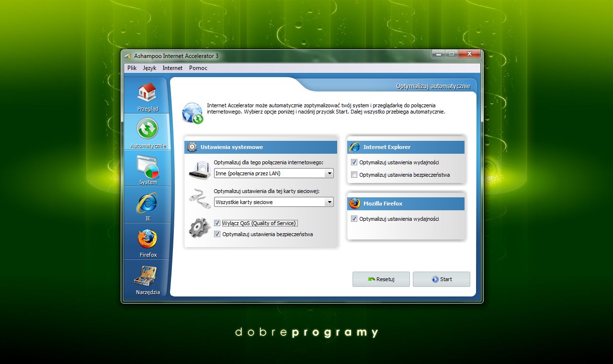Open the Internet menu
The height and width of the screenshot is (364, 613).
pos(172,68)
